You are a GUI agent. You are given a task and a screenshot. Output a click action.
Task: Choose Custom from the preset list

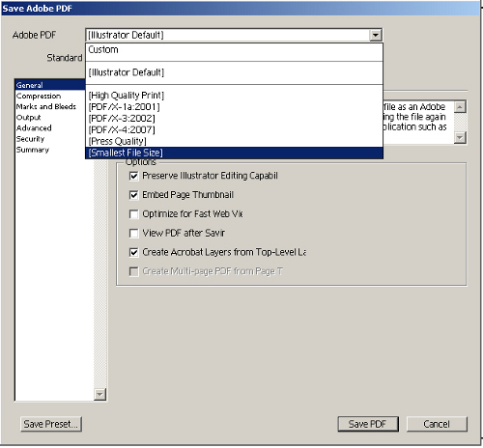pos(234,50)
